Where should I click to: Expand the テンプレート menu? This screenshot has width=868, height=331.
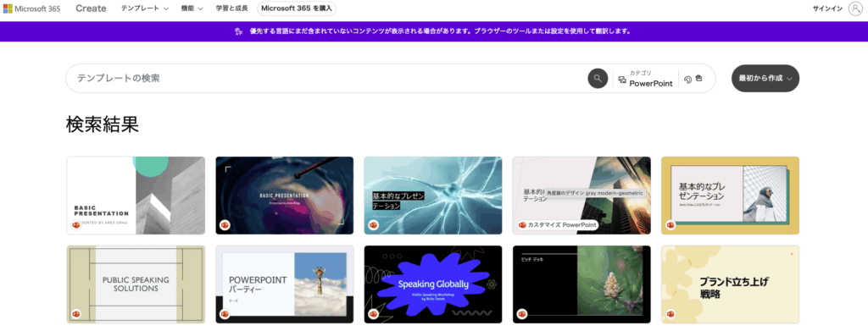(x=144, y=8)
